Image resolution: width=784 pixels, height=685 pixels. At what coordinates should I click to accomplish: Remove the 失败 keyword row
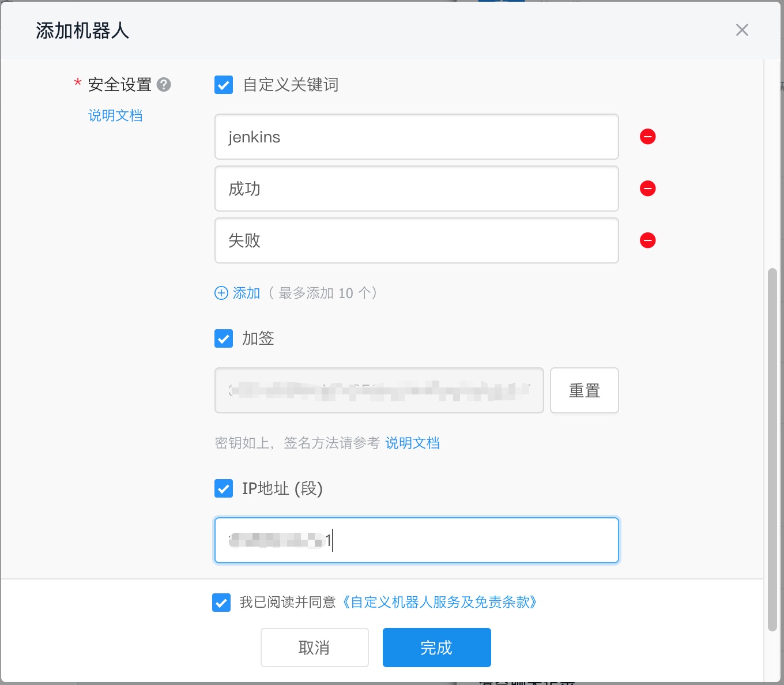coord(648,240)
